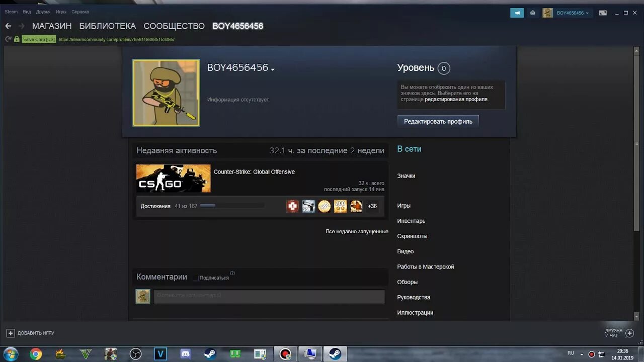Click the Bandicam recorder taskbar icon
The image size is (644, 362).
[x=285, y=354]
